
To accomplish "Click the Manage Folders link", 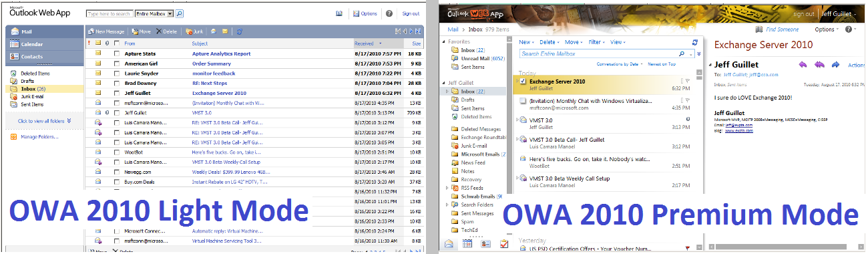I will click(x=34, y=137).
